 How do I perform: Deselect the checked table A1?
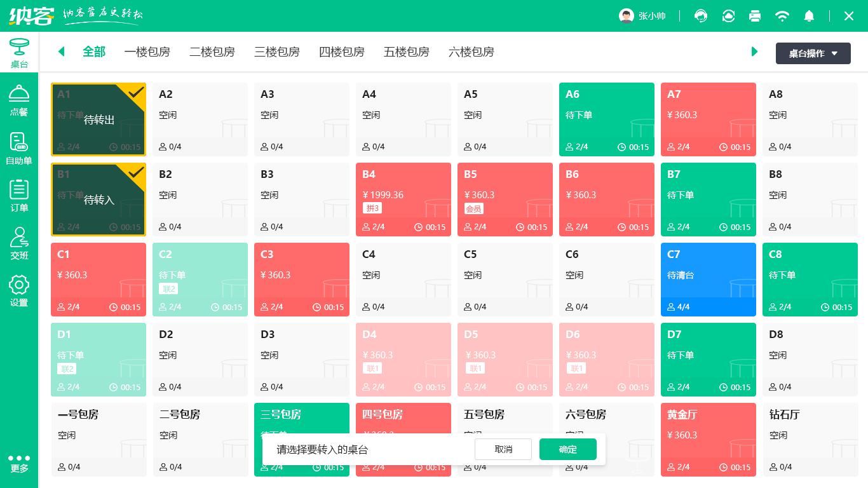(98, 119)
